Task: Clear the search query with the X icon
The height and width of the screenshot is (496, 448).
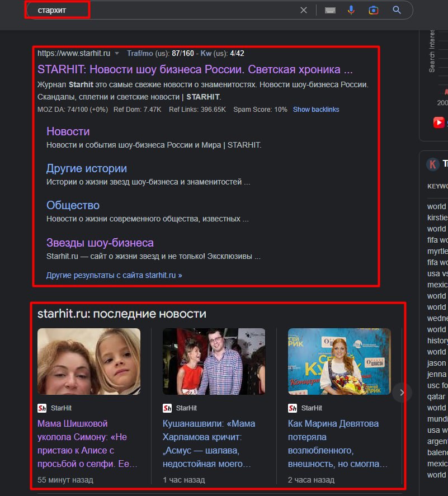Action: pyautogui.click(x=303, y=10)
